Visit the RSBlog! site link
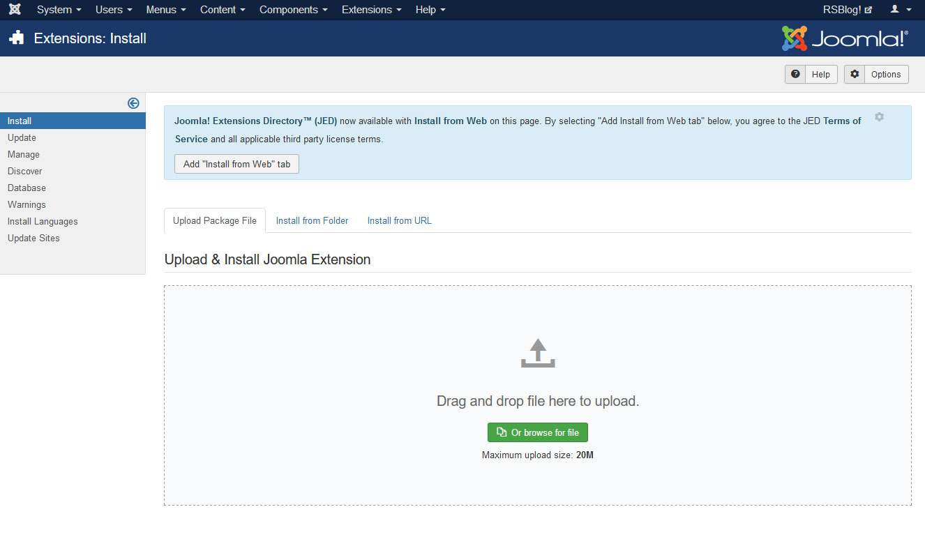The height and width of the screenshot is (560, 925). pos(848,10)
